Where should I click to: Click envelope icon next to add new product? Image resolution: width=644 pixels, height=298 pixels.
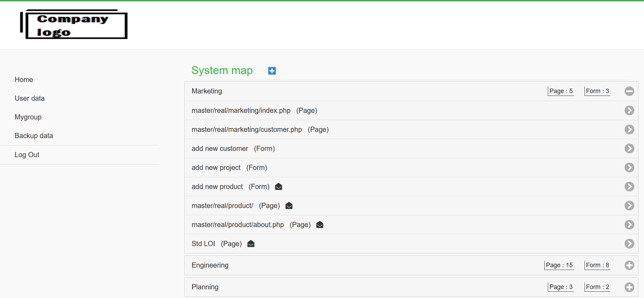[279, 187]
